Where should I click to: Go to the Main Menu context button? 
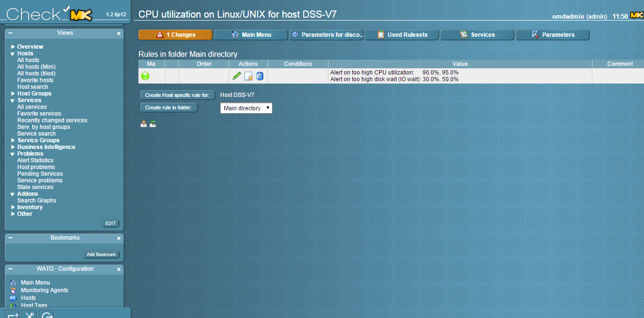pos(251,35)
